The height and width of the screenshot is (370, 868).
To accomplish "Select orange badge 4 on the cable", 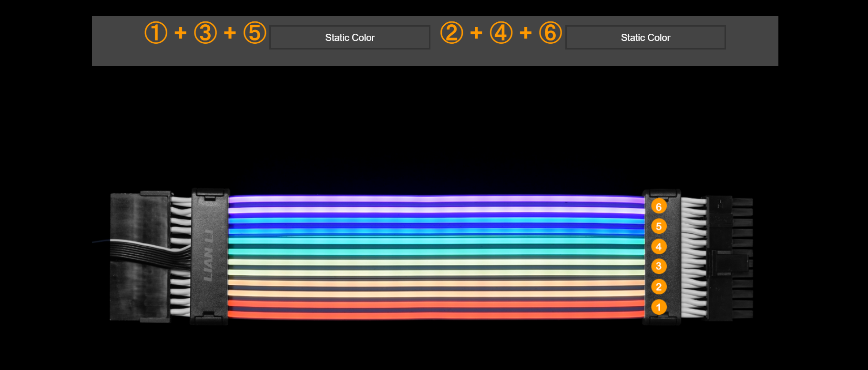I will [659, 247].
